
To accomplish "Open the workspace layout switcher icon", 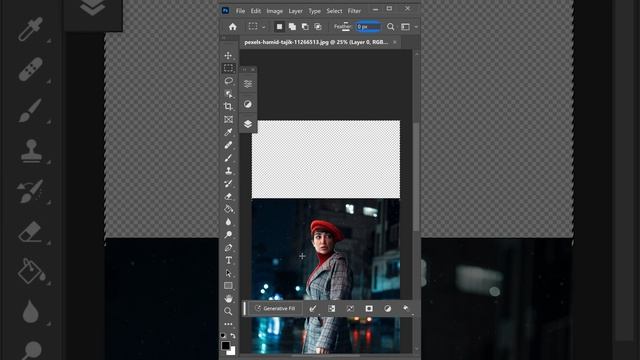I will click(405, 27).
